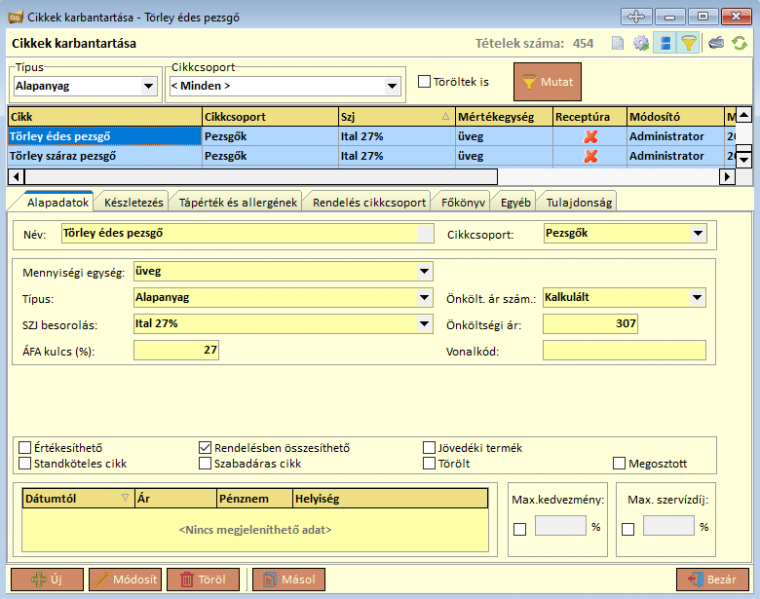Screen dimensions: 760x599
Task: Click the maximize window button
Action: [703, 17]
